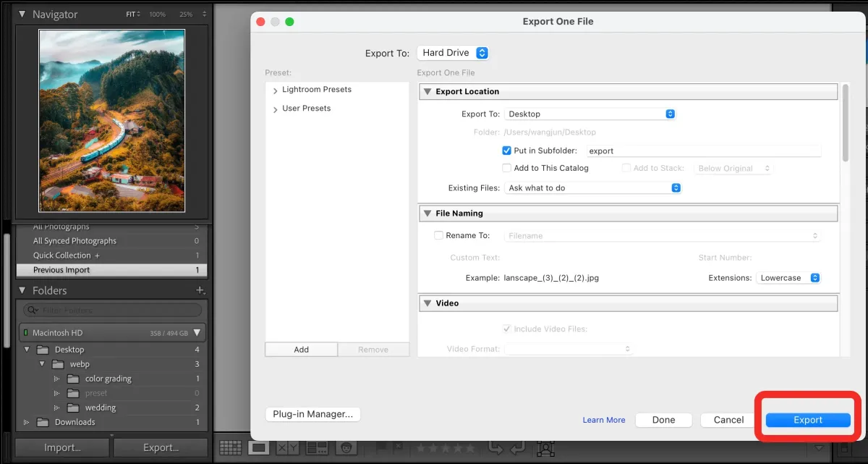The image size is (868, 464).
Task: Click the Done button
Action: [x=663, y=420]
